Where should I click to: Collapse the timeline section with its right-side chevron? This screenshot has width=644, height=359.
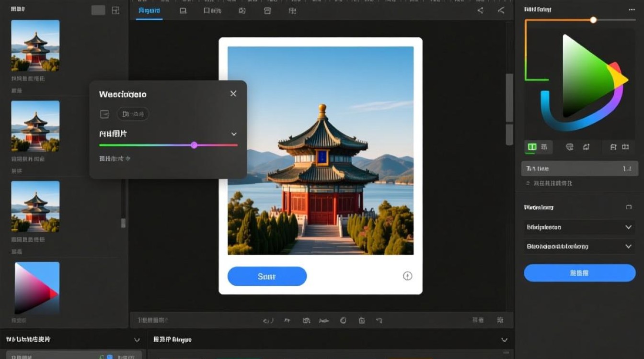click(x=504, y=339)
